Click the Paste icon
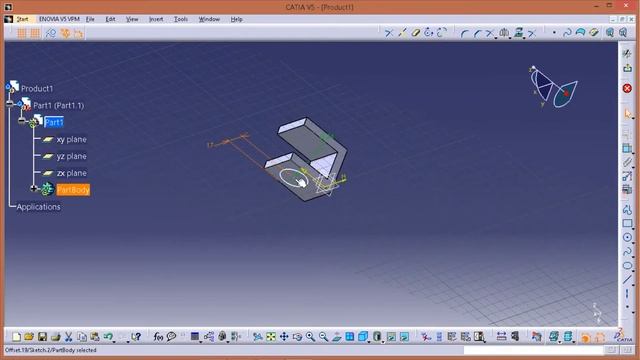Image resolution: width=640 pixels, height=360 pixels. click(95, 337)
